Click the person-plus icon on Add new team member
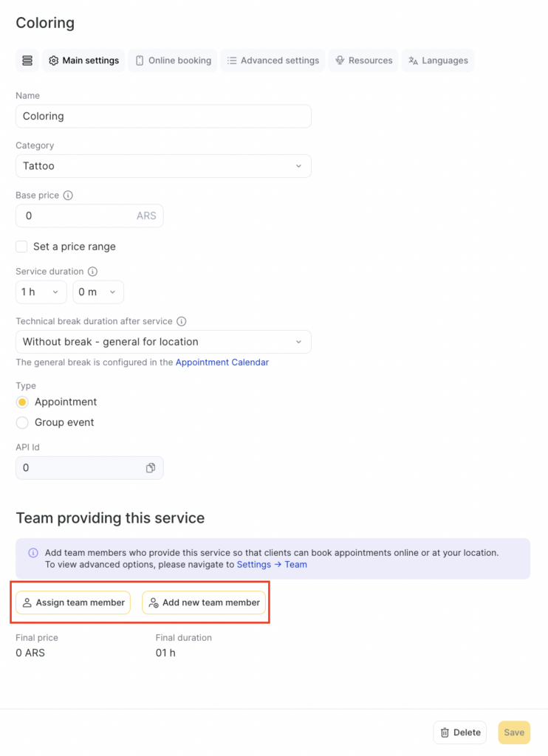Viewport: 548px width, 756px height. pyautogui.click(x=154, y=603)
